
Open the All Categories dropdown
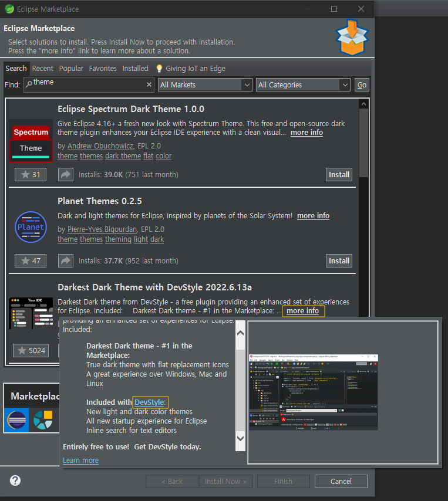pos(303,84)
